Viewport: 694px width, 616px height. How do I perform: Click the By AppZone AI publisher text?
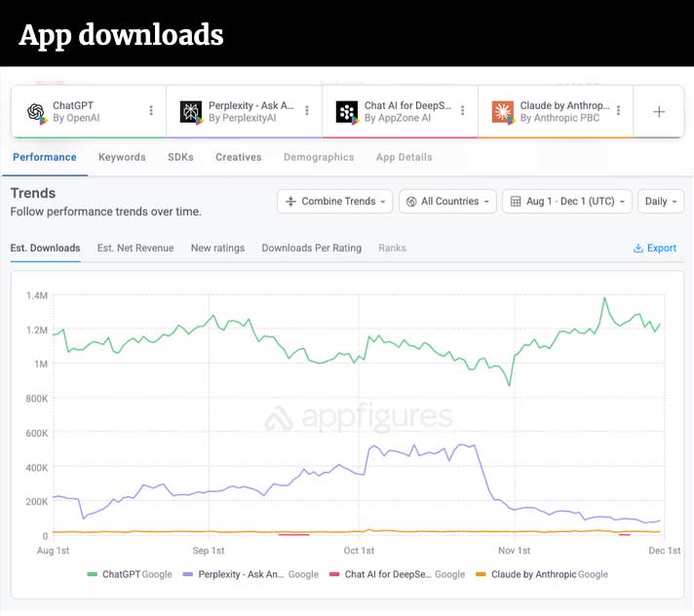click(398, 118)
